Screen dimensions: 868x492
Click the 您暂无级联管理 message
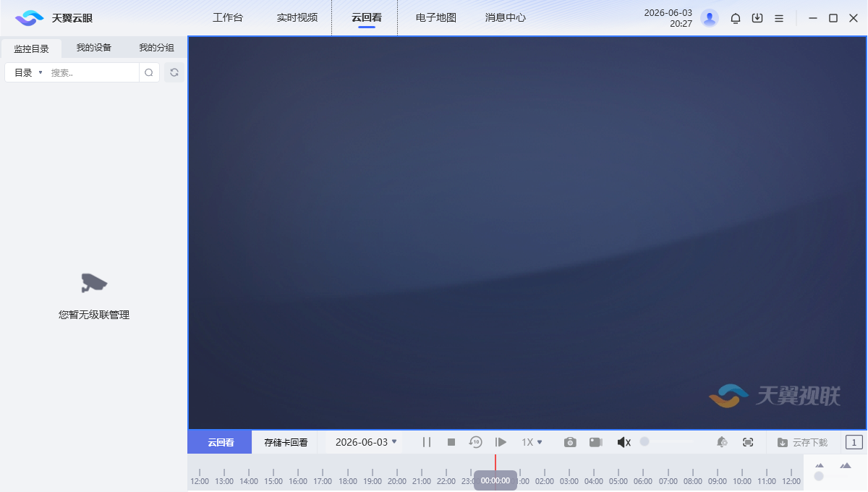pyautogui.click(x=94, y=315)
